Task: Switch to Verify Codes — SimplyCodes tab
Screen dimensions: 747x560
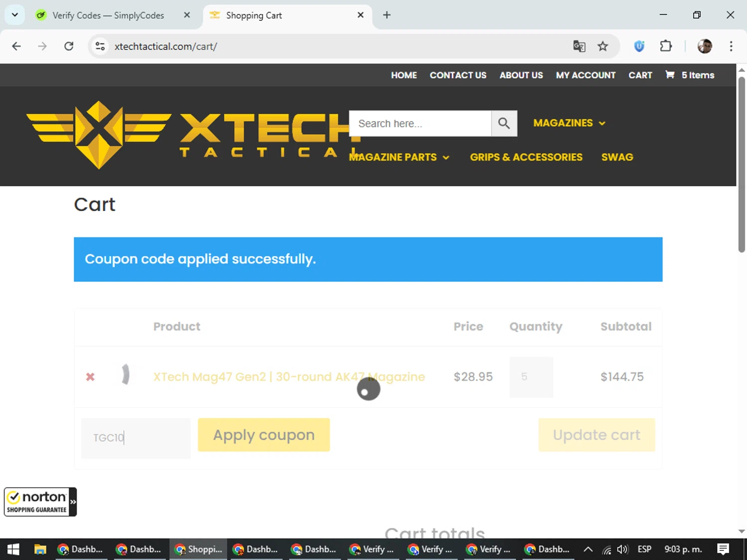Action: point(108,15)
